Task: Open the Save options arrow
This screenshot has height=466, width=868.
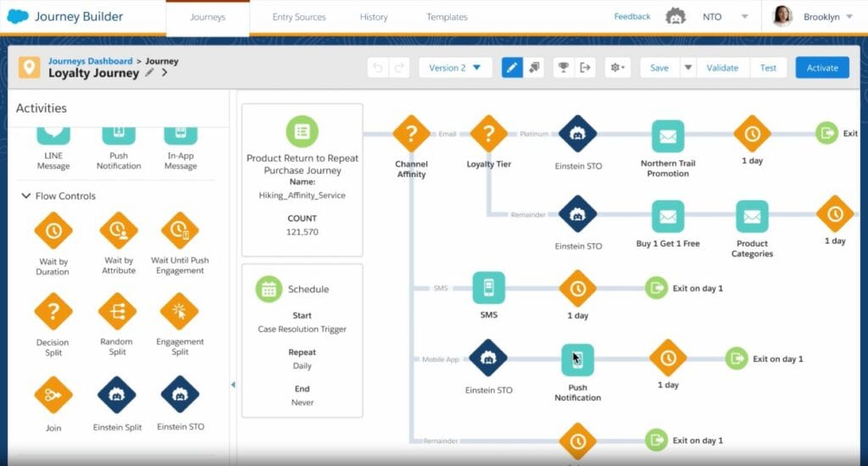Action: point(688,68)
